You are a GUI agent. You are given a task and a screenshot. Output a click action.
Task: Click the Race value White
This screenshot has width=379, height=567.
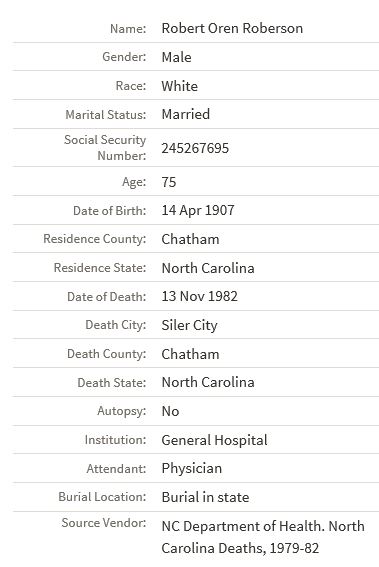[180, 86]
